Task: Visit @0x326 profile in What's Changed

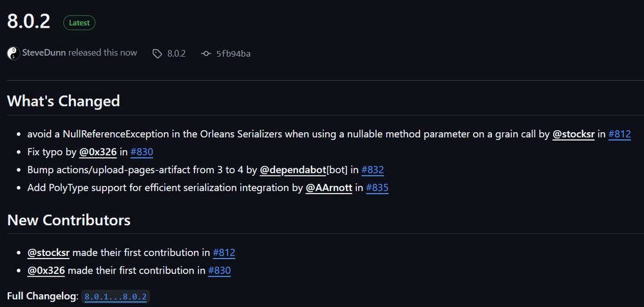Action: (x=98, y=152)
